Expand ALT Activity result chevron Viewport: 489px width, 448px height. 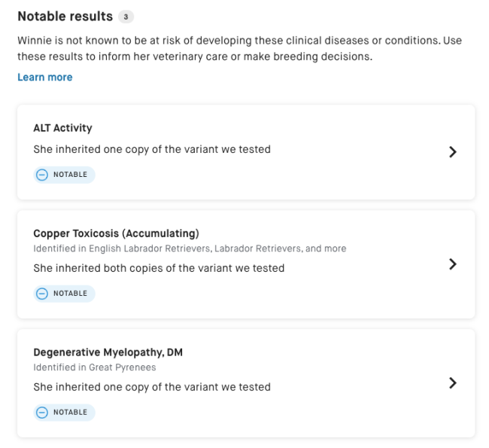pyautogui.click(x=452, y=152)
